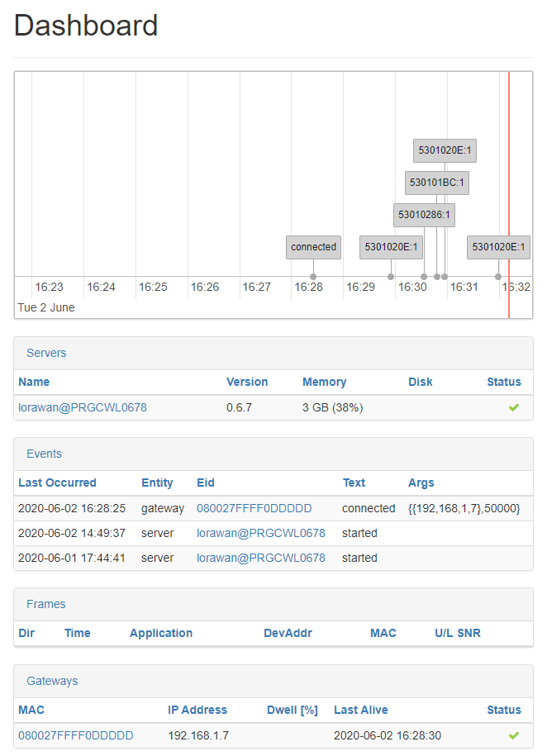Viewport: 547px width, 756px height.
Task: Sort Events by Eid column
Action: [206, 483]
